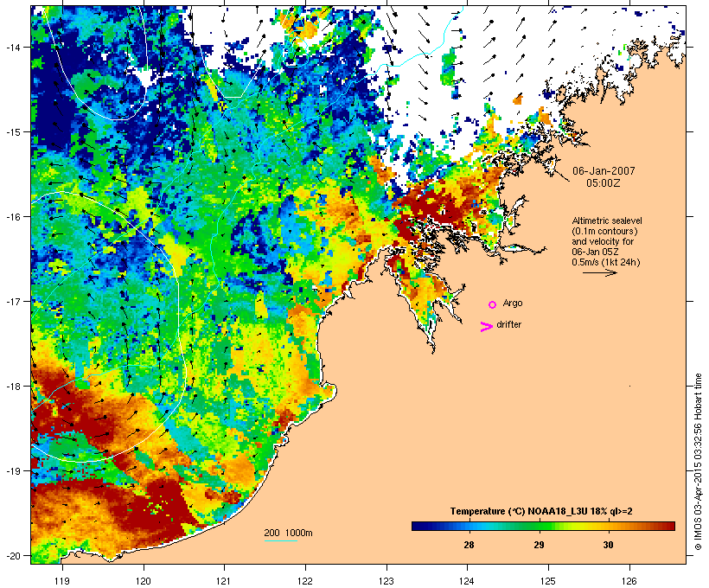Click the '0.5m/s (1kt 24h)' text
Image resolution: width=709 pixels, height=588 pixels.
606,262
